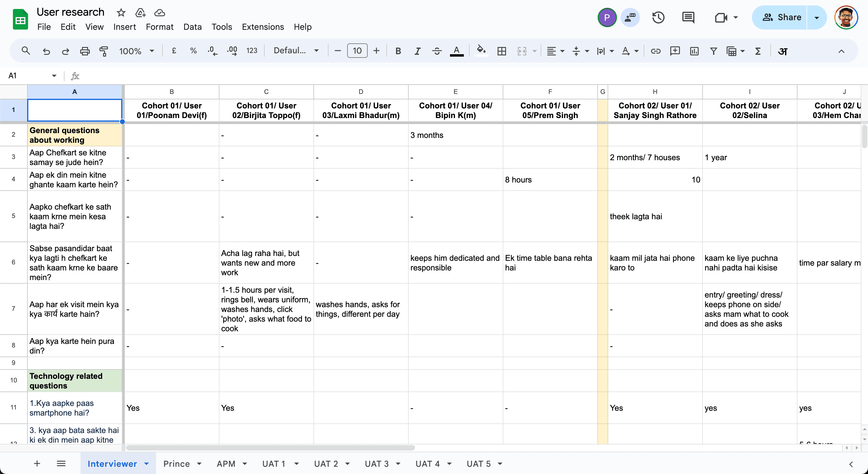Switch to the UAT 3 sheet tab
This screenshot has height=474, width=868.
pyautogui.click(x=376, y=463)
